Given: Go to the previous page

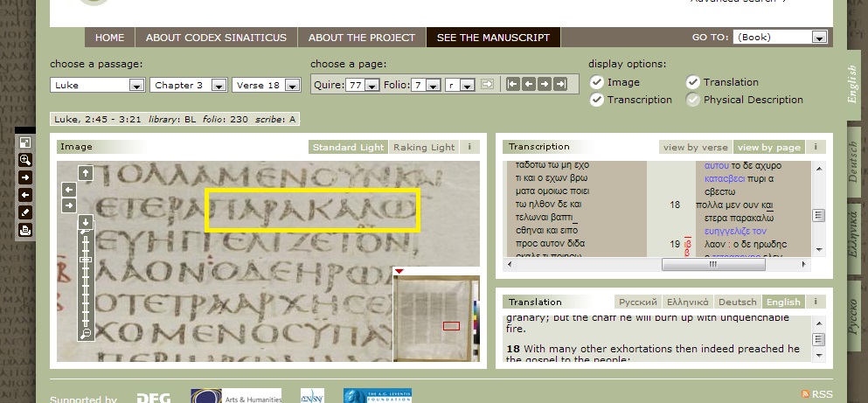Looking at the screenshot, I should pyautogui.click(x=529, y=84).
